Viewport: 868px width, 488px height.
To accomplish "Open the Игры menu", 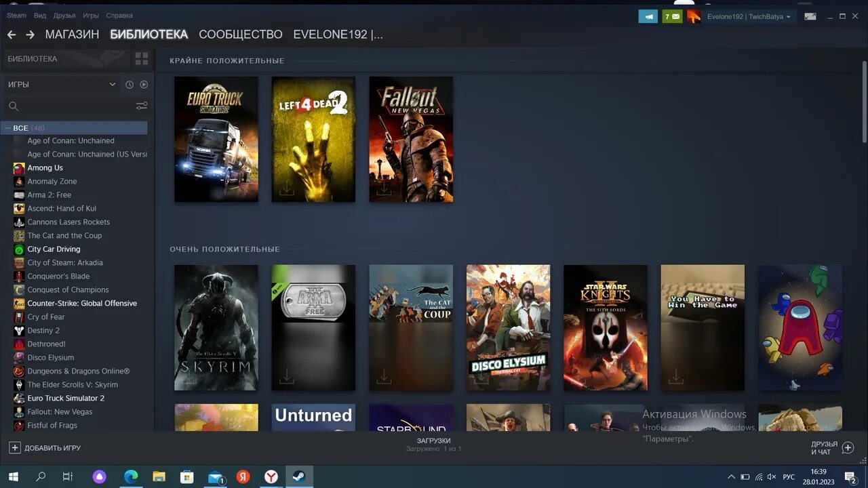I will click(90, 16).
